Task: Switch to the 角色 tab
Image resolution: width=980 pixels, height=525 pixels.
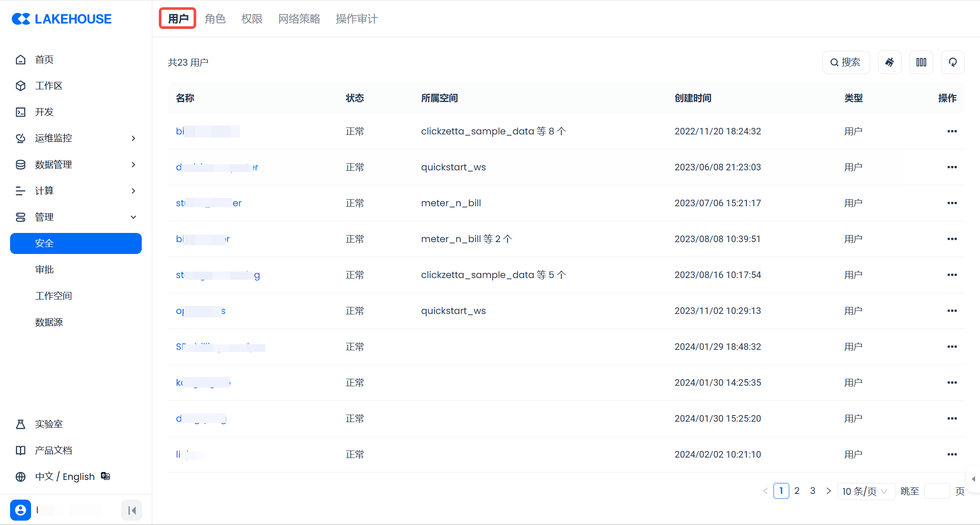Action: click(x=215, y=19)
